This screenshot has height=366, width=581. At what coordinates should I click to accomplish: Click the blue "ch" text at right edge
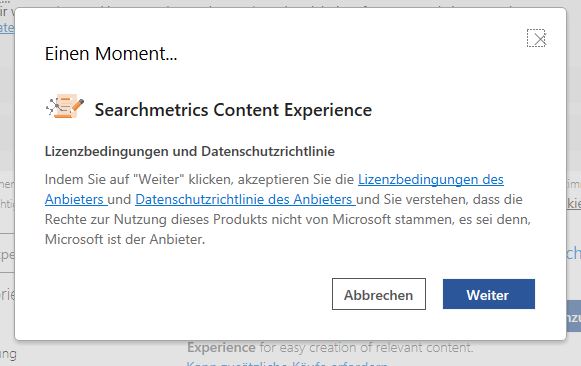(x=573, y=253)
